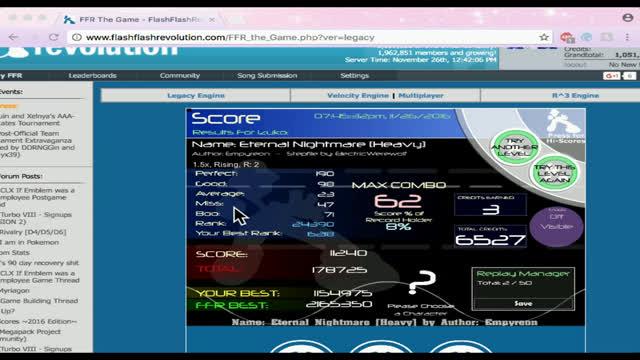The image size is (640, 360).
Task: Click the Max Combo 62 value
Action: pyautogui.click(x=398, y=201)
